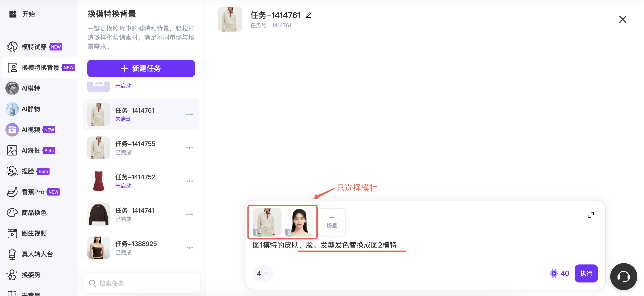Open the 商品换色 product recolor tool
The height and width of the screenshot is (296, 644).
[x=34, y=213]
